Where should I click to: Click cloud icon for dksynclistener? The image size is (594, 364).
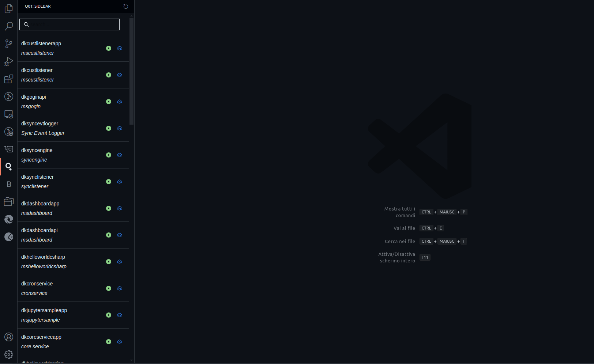click(x=120, y=182)
